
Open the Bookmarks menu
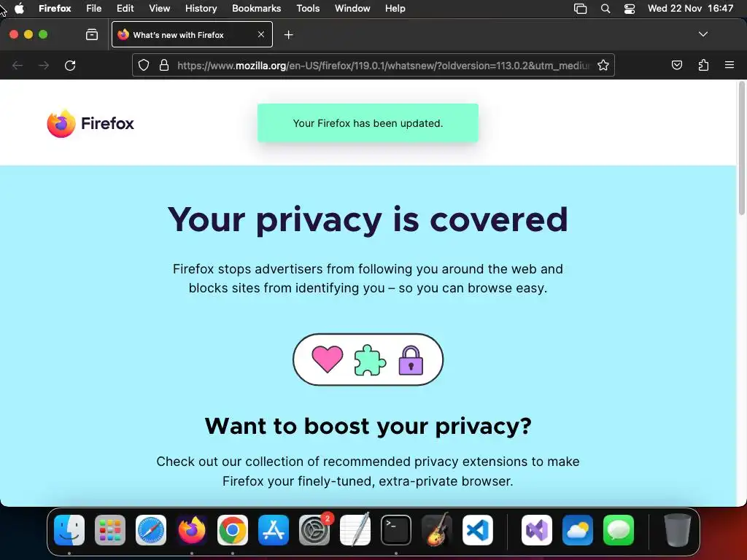click(x=256, y=8)
